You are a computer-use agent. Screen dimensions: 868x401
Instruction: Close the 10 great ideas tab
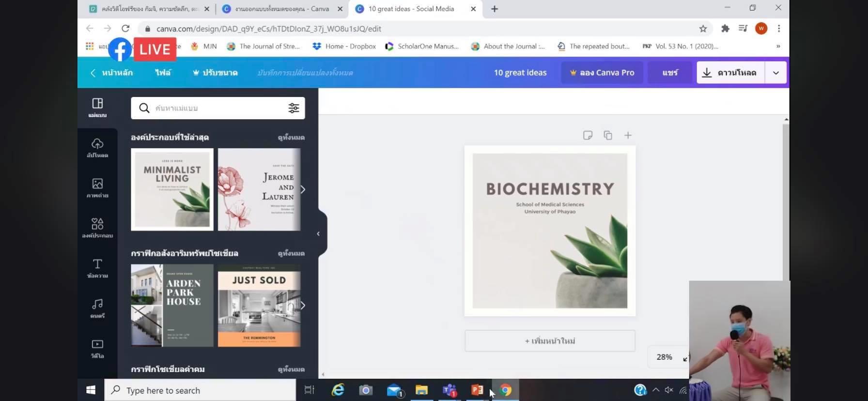(473, 9)
